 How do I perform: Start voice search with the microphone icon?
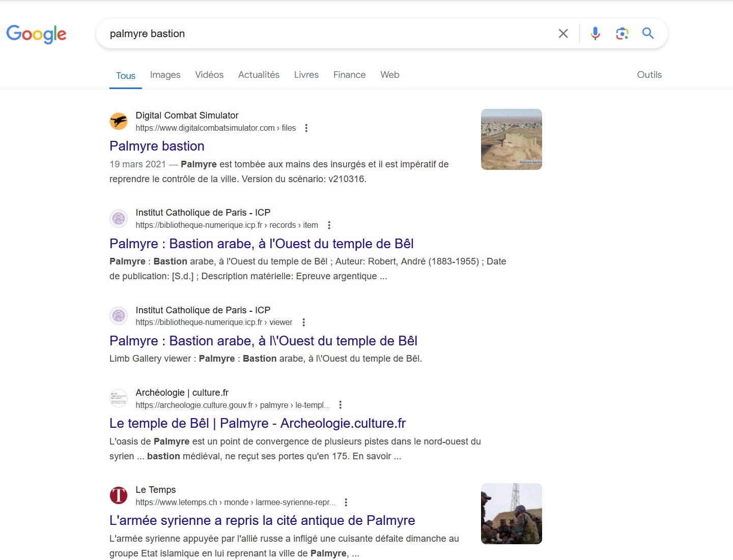pyautogui.click(x=595, y=34)
